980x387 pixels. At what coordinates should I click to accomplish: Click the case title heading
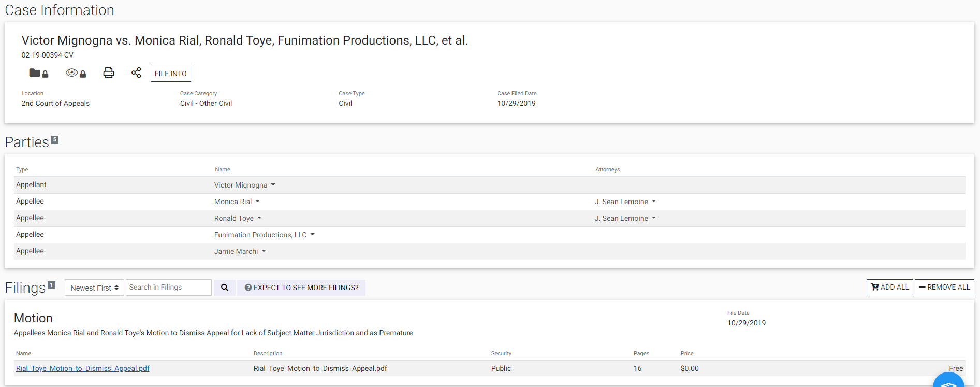[x=245, y=40]
